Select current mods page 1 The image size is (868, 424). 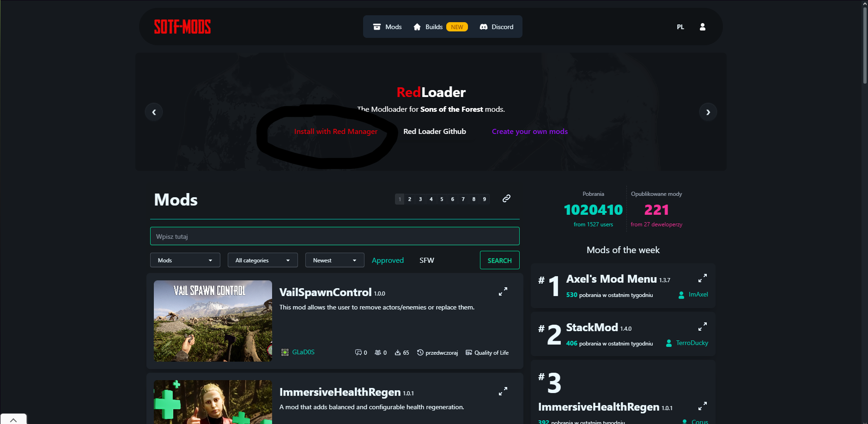point(400,199)
